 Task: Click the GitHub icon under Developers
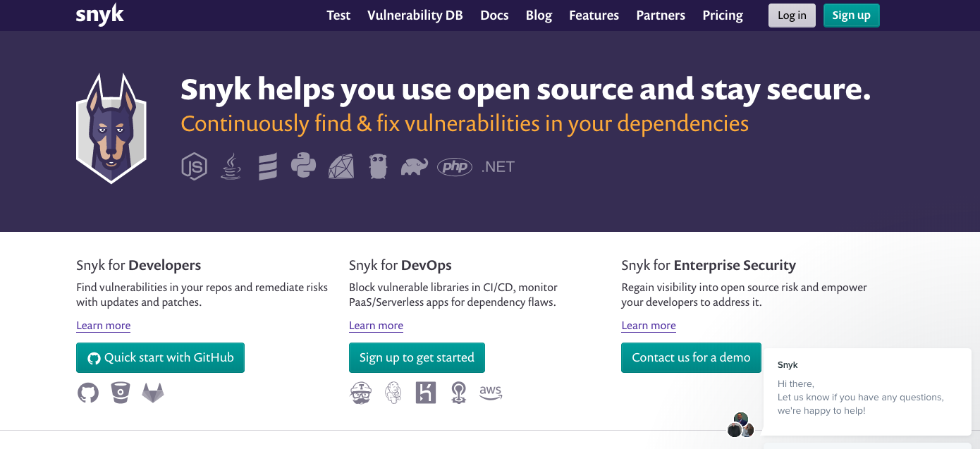tap(88, 393)
